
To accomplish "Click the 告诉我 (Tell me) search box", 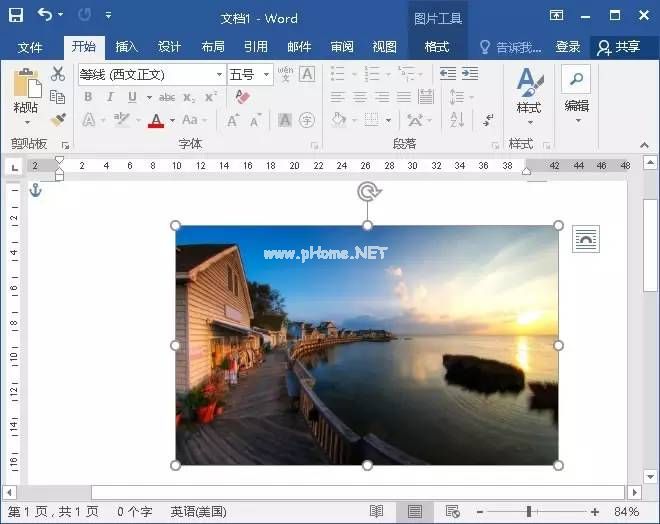I will click(x=511, y=47).
